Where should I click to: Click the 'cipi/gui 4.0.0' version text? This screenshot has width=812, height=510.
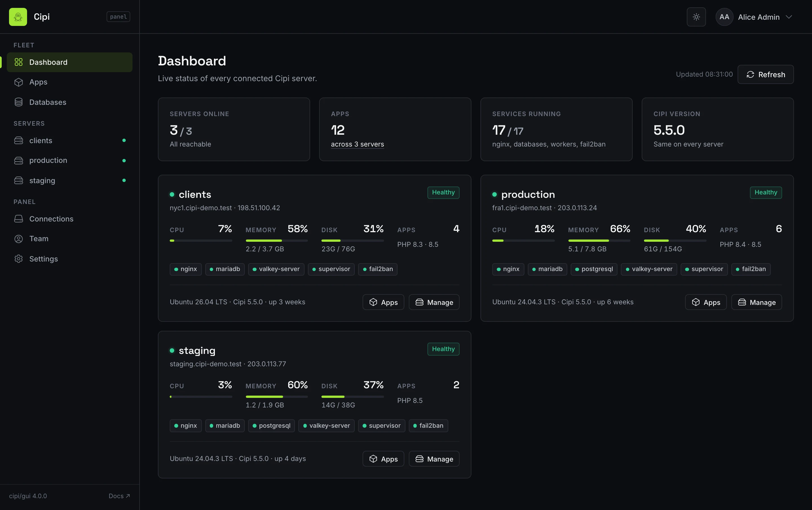28,496
